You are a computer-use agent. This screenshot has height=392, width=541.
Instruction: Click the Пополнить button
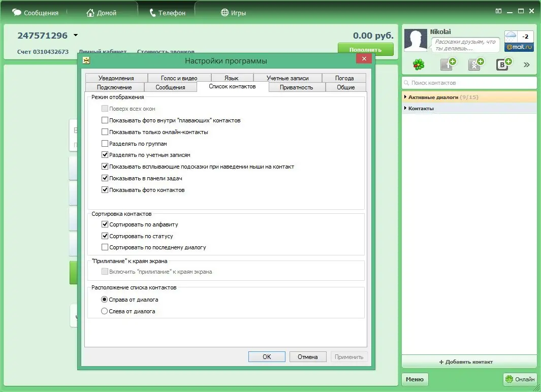coord(365,49)
